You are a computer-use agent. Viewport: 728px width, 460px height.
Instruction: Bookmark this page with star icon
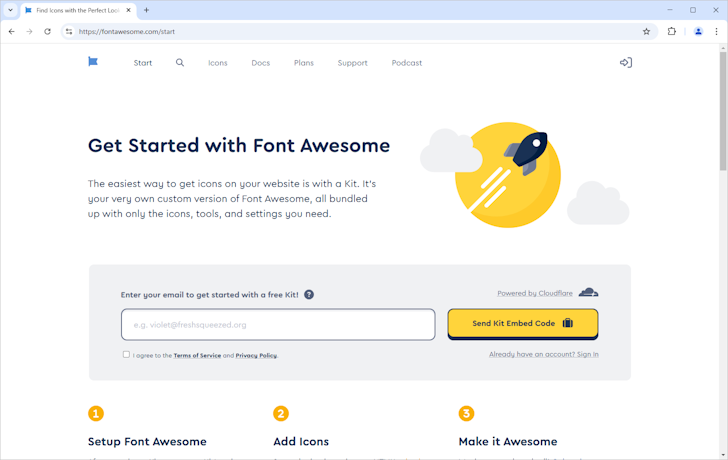[x=646, y=31]
